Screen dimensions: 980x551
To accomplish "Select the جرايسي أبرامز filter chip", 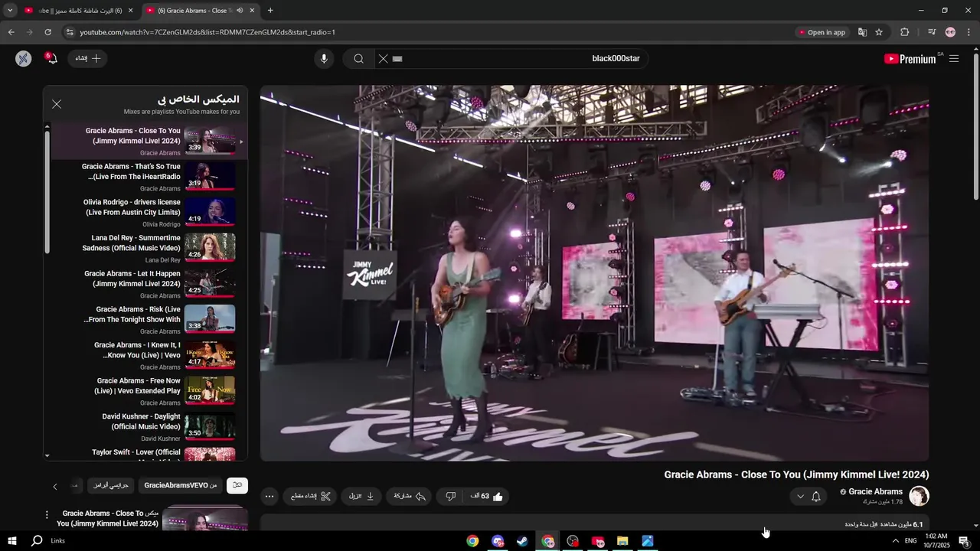I will tap(112, 485).
